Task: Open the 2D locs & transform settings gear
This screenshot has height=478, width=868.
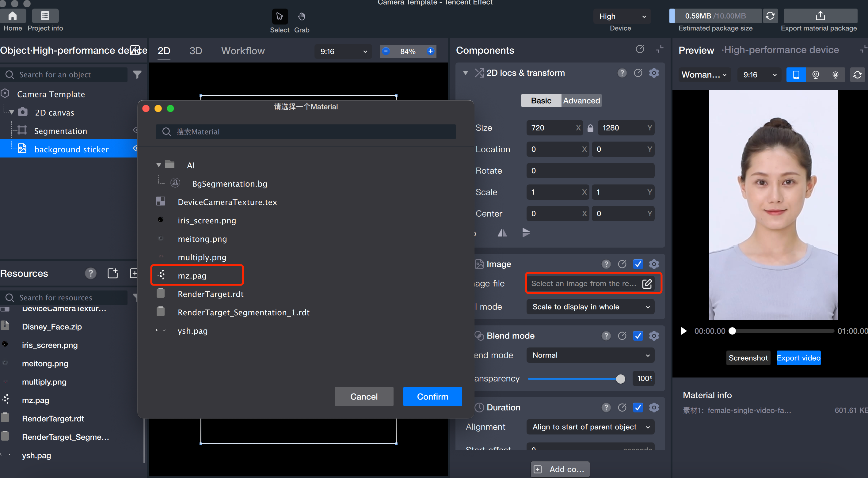Action: (x=654, y=73)
